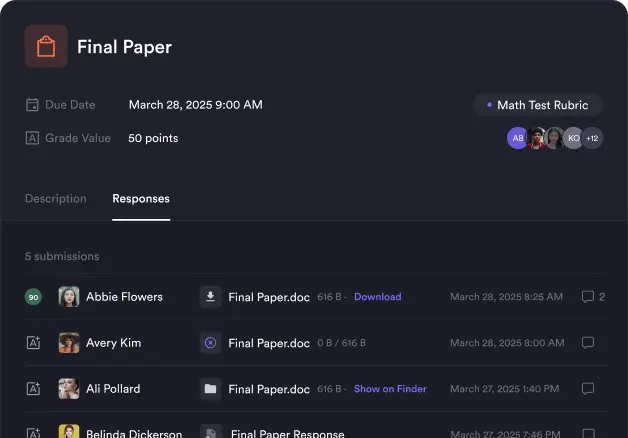Open comment icon on Avery Kim's row

tap(588, 343)
